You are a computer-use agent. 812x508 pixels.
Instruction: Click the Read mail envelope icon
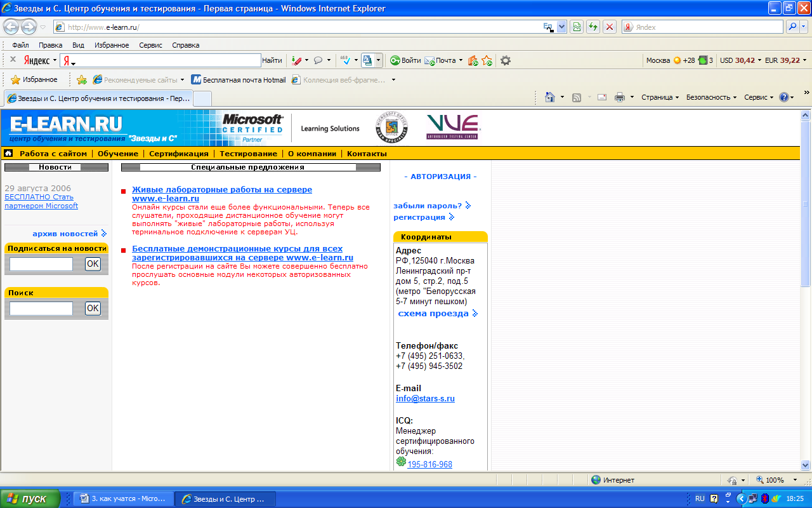coord(602,97)
